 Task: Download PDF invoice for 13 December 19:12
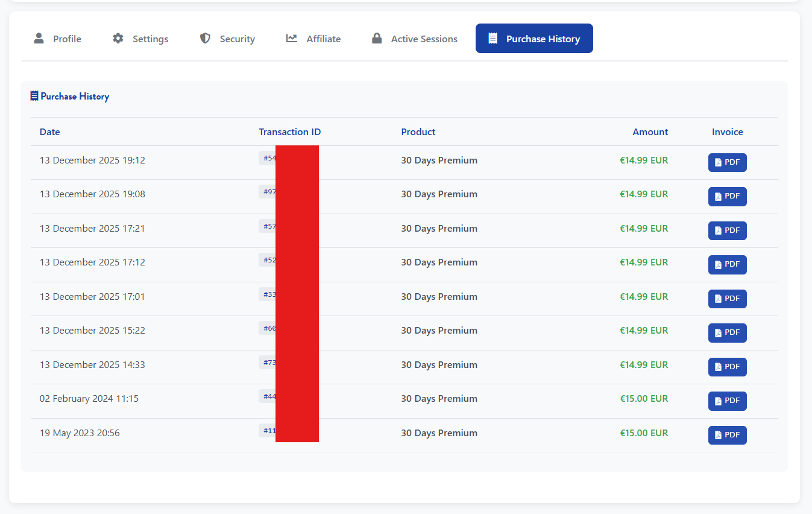(x=727, y=162)
